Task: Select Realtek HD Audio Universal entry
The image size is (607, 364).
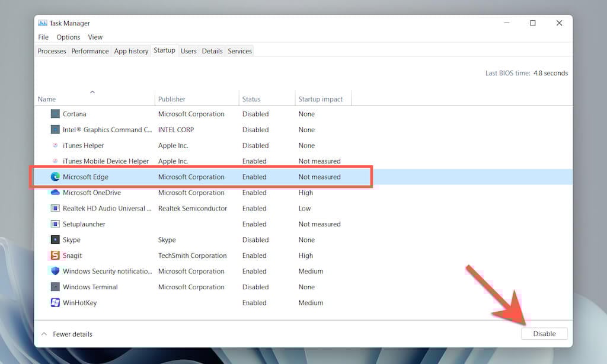Action: coord(107,208)
